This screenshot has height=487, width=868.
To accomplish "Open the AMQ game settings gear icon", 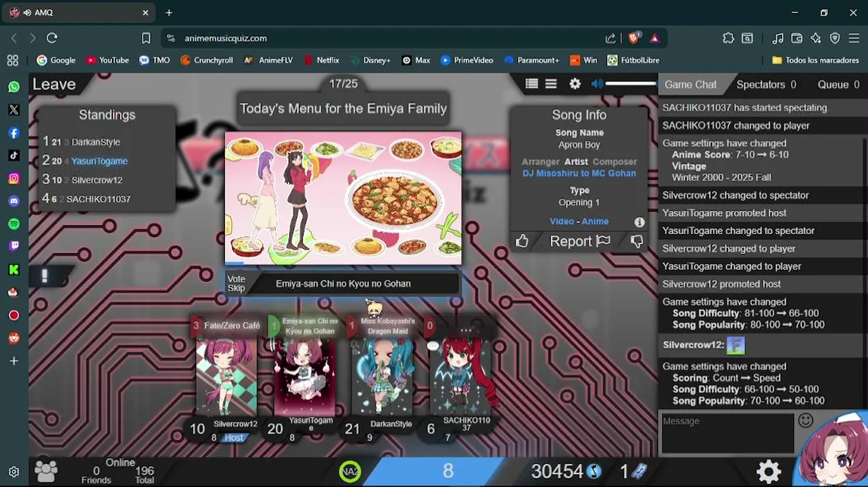I will (575, 84).
